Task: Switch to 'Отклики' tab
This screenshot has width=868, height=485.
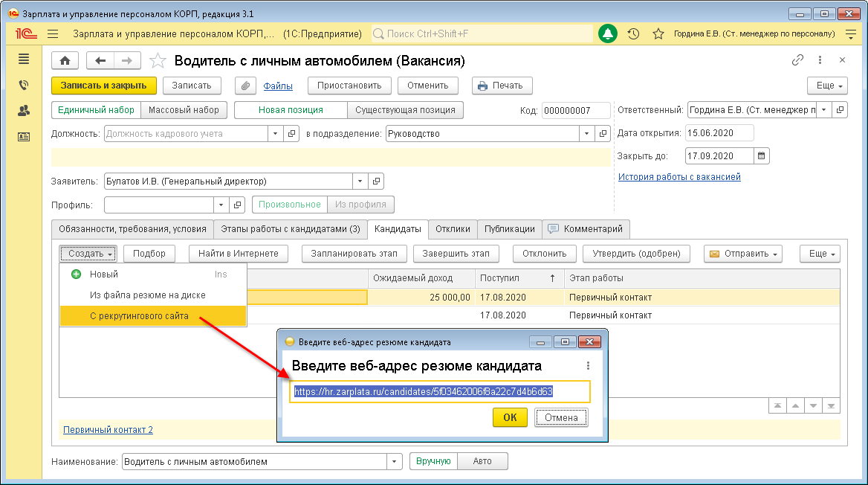Action: click(x=453, y=229)
